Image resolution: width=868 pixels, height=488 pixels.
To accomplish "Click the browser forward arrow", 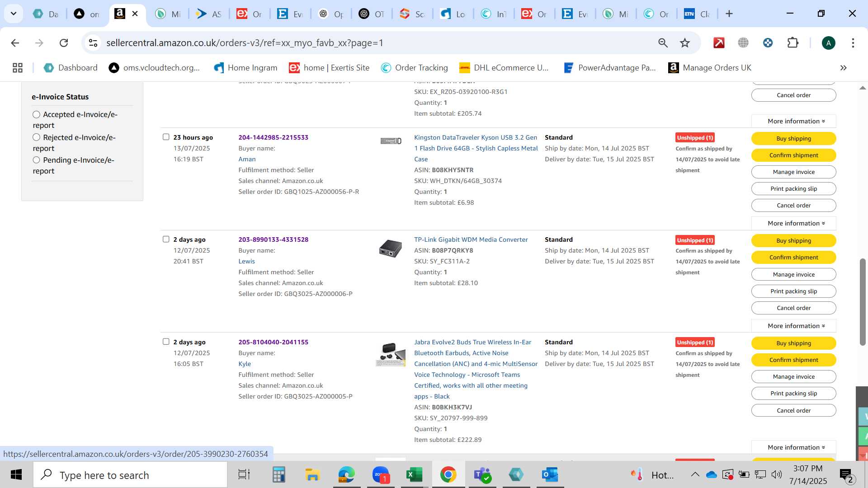I will (x=39, y=43).
